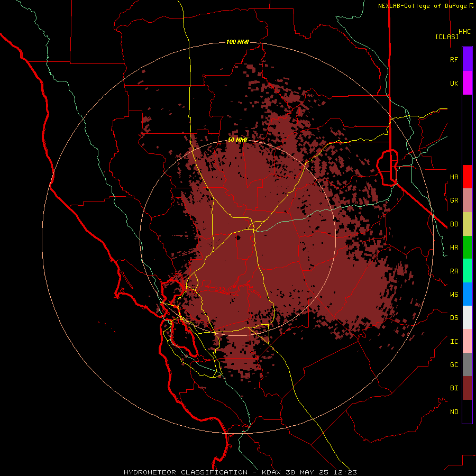This screenshot has height=476, width=476.
Task: Click the 'IC' legend label
Action: pos(454,342)
